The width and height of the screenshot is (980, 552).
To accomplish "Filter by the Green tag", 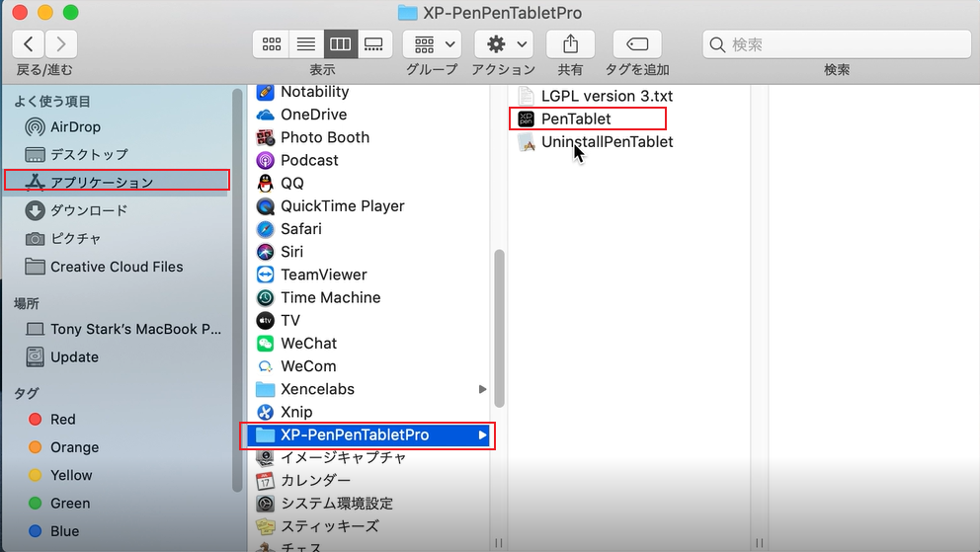I will 59,504.
